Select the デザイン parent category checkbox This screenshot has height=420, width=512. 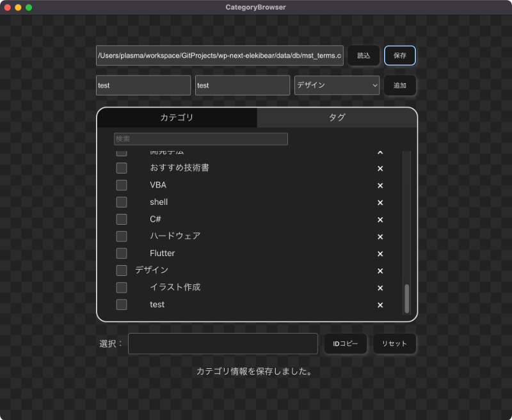click(122, 270)
